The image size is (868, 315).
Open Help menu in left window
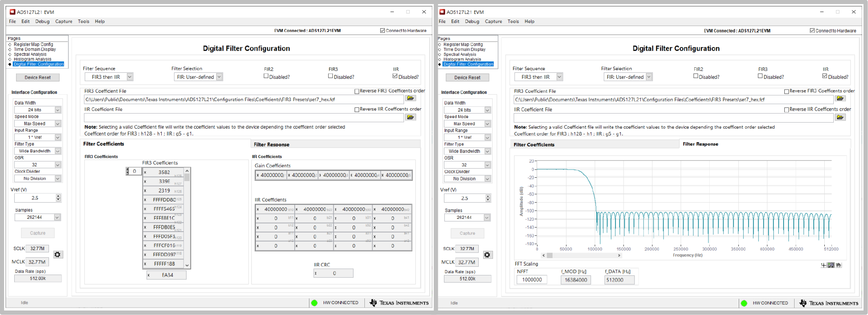(100, 21)
